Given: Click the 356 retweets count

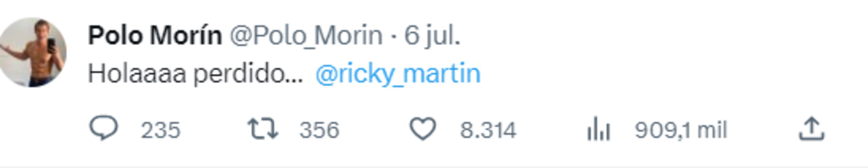Looking at the screenshot, I should [319, 130].
